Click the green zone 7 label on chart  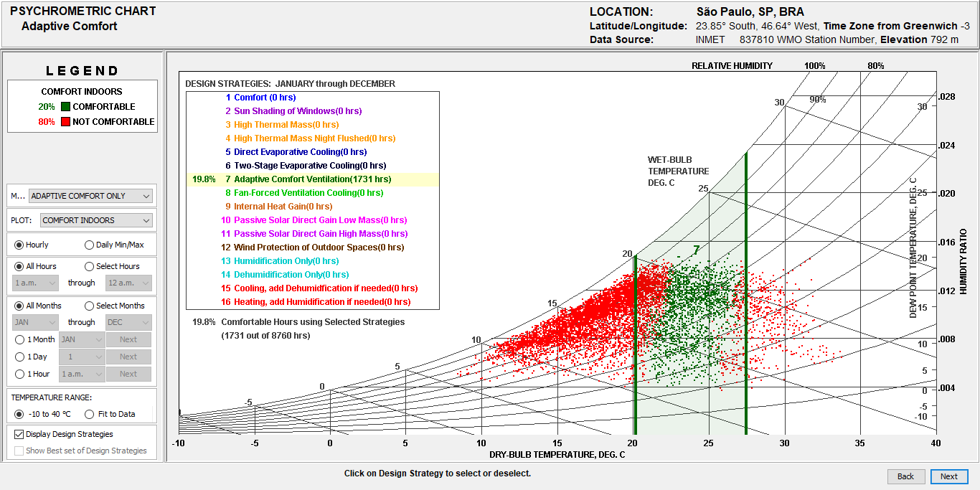tap(696, 250)
